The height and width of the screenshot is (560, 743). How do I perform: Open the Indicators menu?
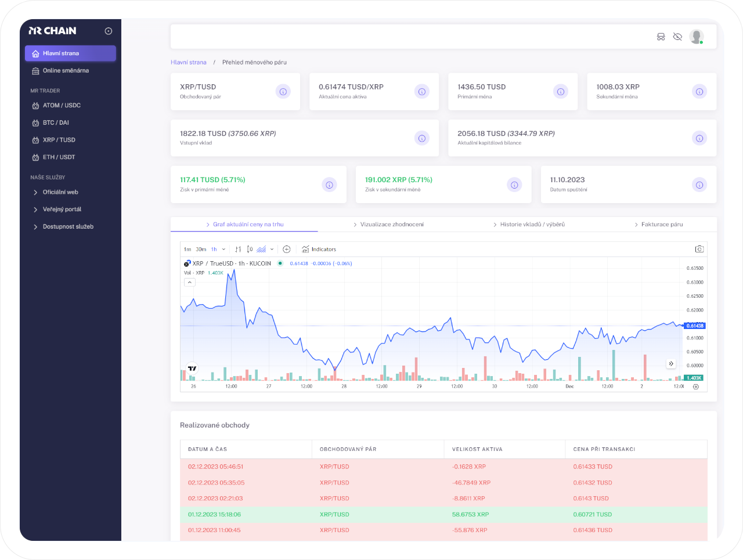(319, 250)
